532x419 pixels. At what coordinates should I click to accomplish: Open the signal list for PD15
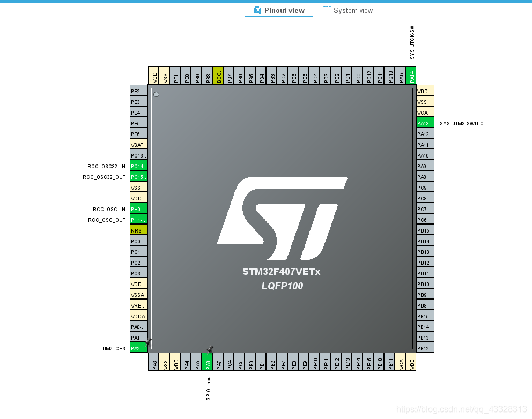(424, 230)
